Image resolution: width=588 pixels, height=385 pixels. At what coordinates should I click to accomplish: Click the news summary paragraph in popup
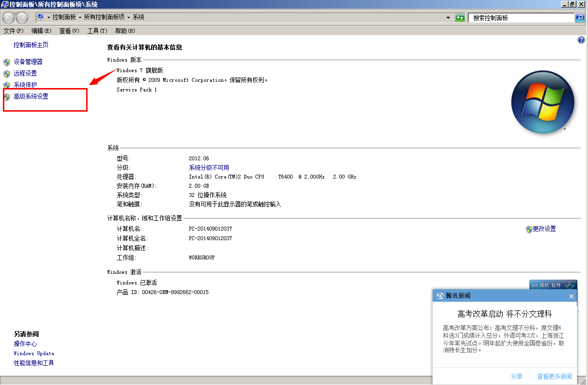(x=503, y=339)
